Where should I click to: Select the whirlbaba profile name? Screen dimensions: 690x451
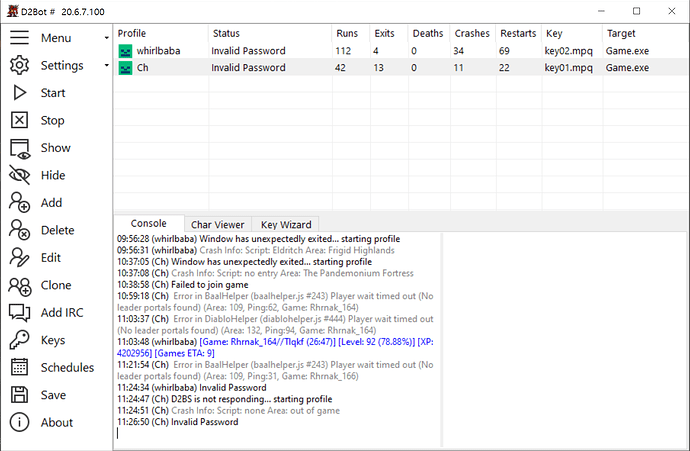[158, 51]
